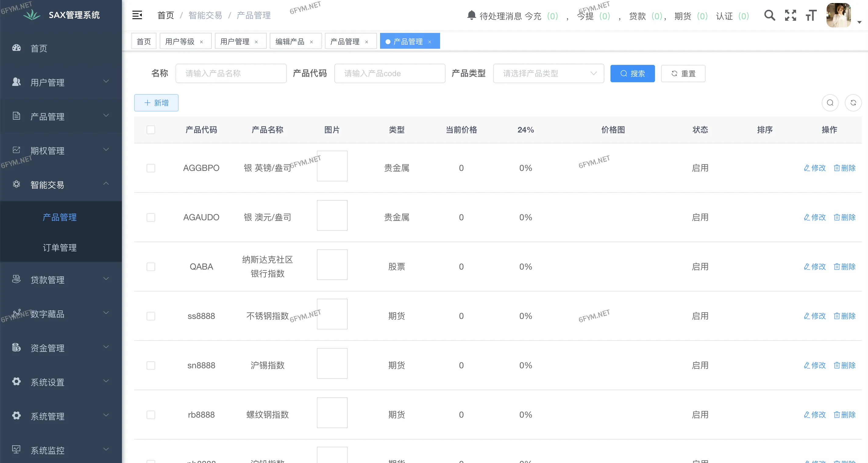Select all rows via header checkbox
The image size is (868, 463).
pyautogui.click(x=151, y=130)
